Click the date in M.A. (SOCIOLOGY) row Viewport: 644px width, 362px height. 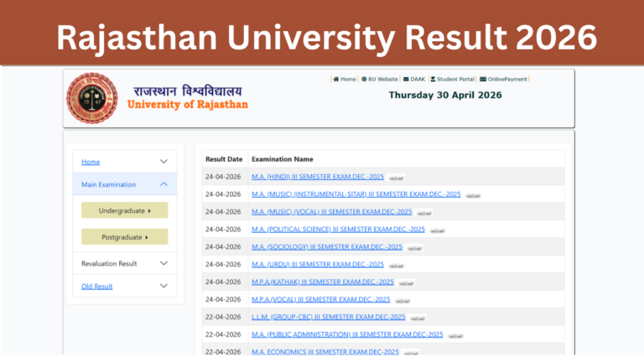pos(223,246)
